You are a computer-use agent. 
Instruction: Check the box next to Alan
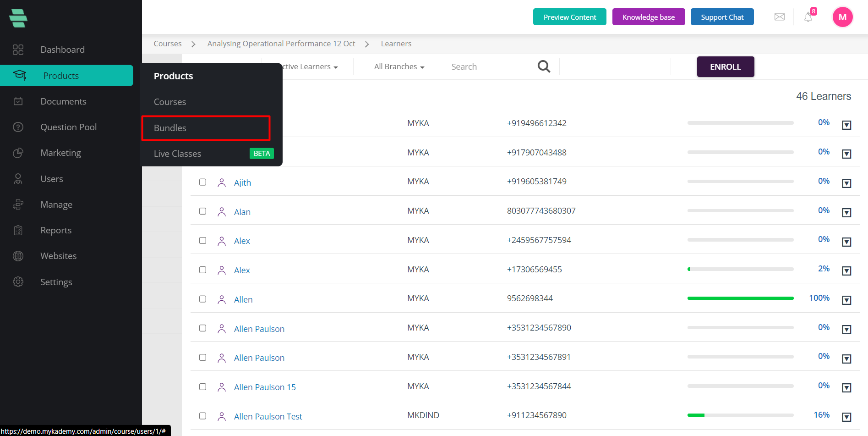point(202,211)
